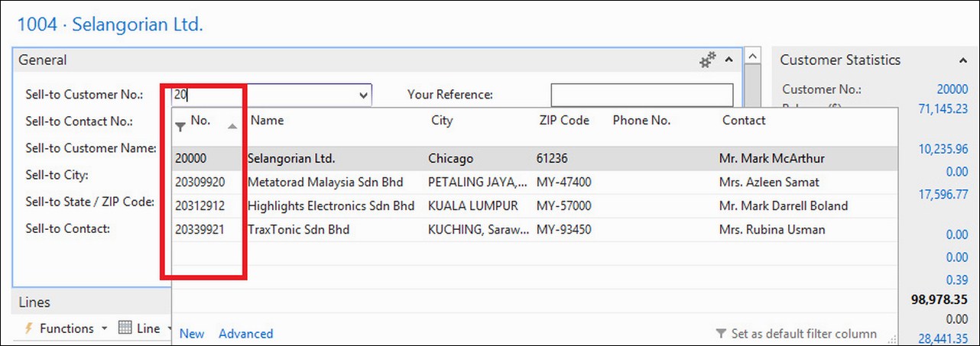Click the 28,441.35 statistics value
Screen dimensions: 980x346
[x=943, y=338]
